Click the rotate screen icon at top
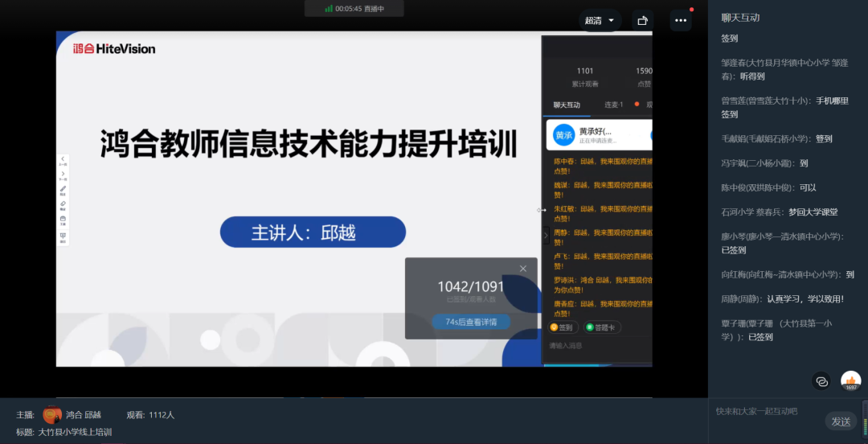 point(642,21)
